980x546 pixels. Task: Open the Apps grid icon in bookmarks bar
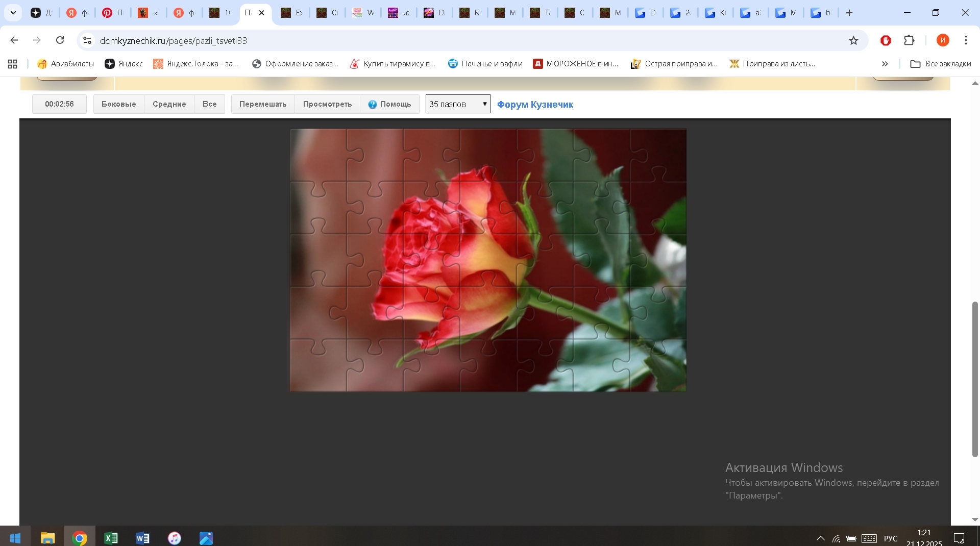click(x=13, y=64)
